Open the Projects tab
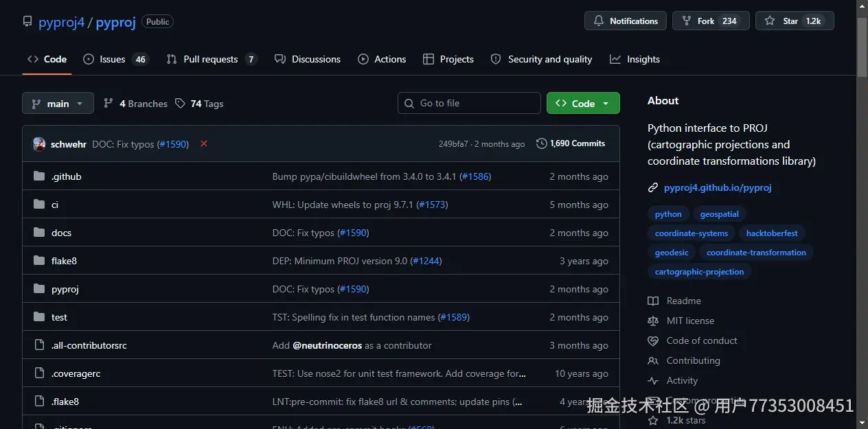This screenshot has height=429, width=868. point(448,59)
